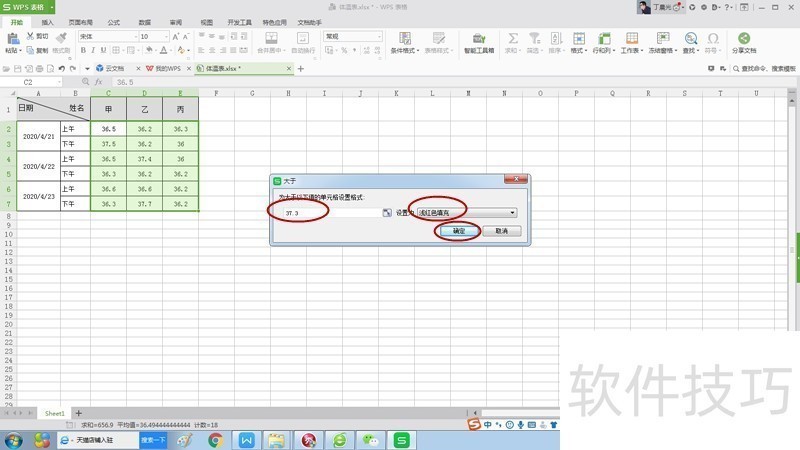Screen dimensions: 800x450
Task: Open the font size 10 dropdown
Action: (166, 37)
